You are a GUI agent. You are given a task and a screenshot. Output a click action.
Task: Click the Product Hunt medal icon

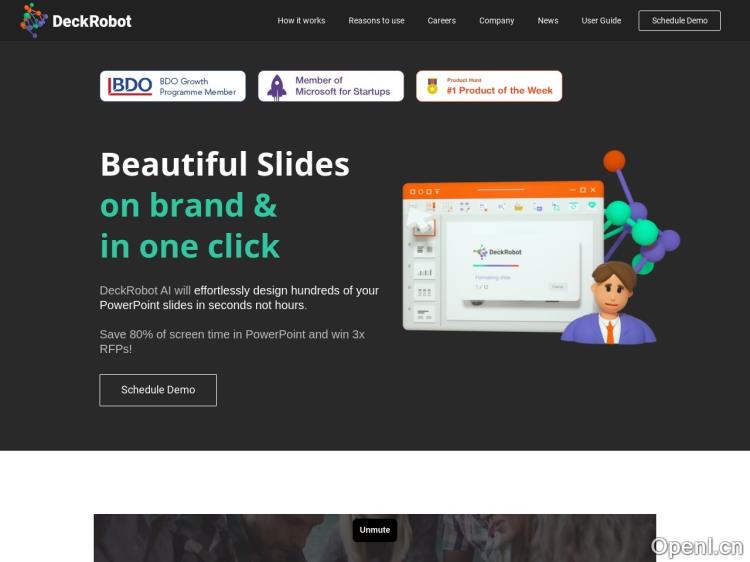tap(432, 86)
